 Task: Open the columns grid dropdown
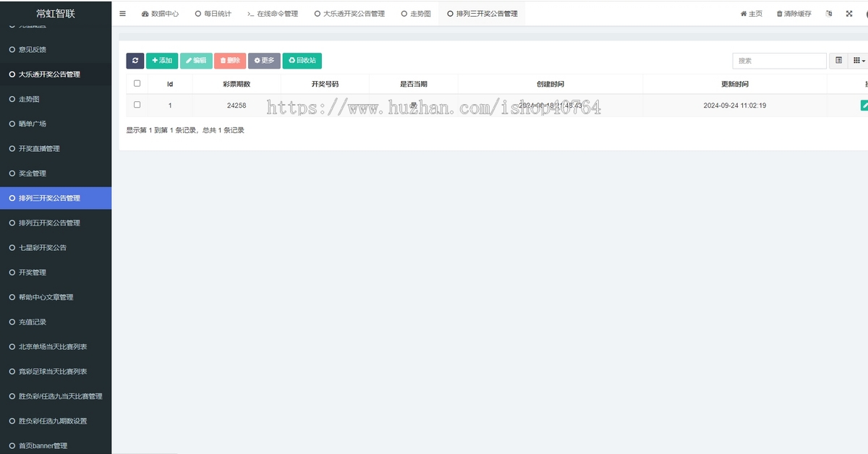coord(859,61)
